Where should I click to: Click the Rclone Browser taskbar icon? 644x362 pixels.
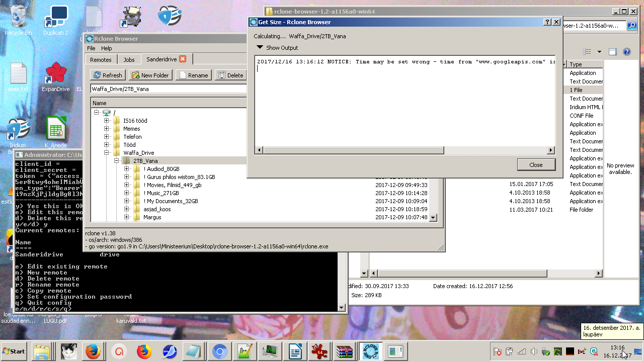(x=370, y=351)
